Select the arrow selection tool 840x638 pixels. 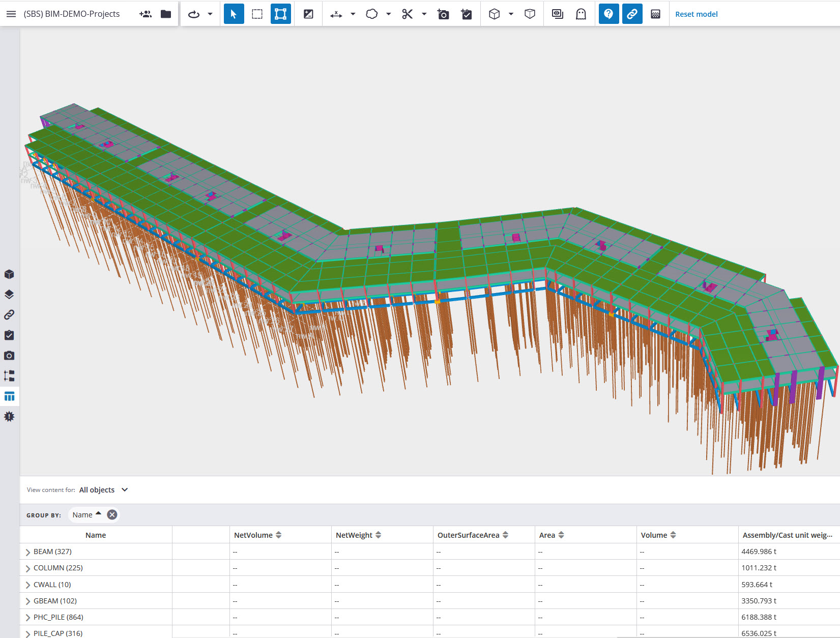pos(234,14)
